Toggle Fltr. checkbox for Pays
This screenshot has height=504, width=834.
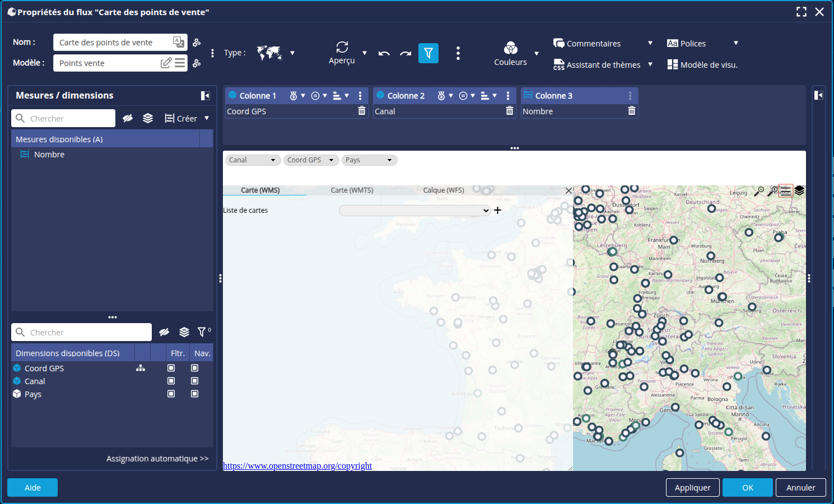pos(171,394)
